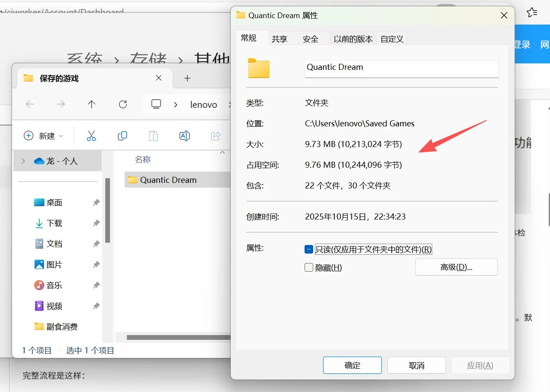Click the Rename icon in Explorer toolbar
The height and width of the screenshot is (392, 550).
(x=185, y=136)
